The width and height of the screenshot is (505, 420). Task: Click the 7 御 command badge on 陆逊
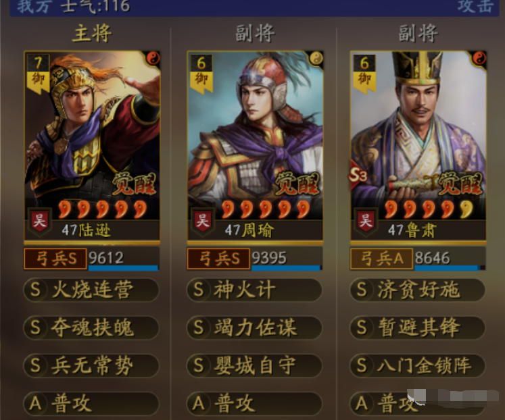pos(39,74)
